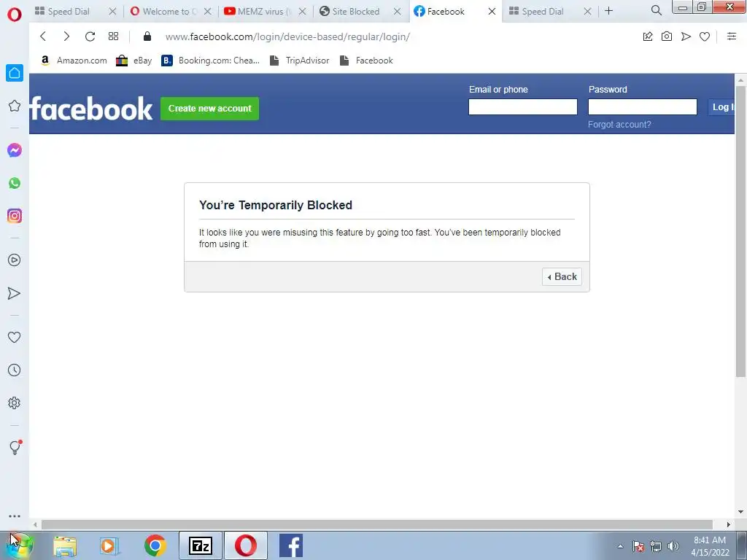Select the sidebar home icon
Viewport: 747px width, 560px height.
click(x=15, y=73)
